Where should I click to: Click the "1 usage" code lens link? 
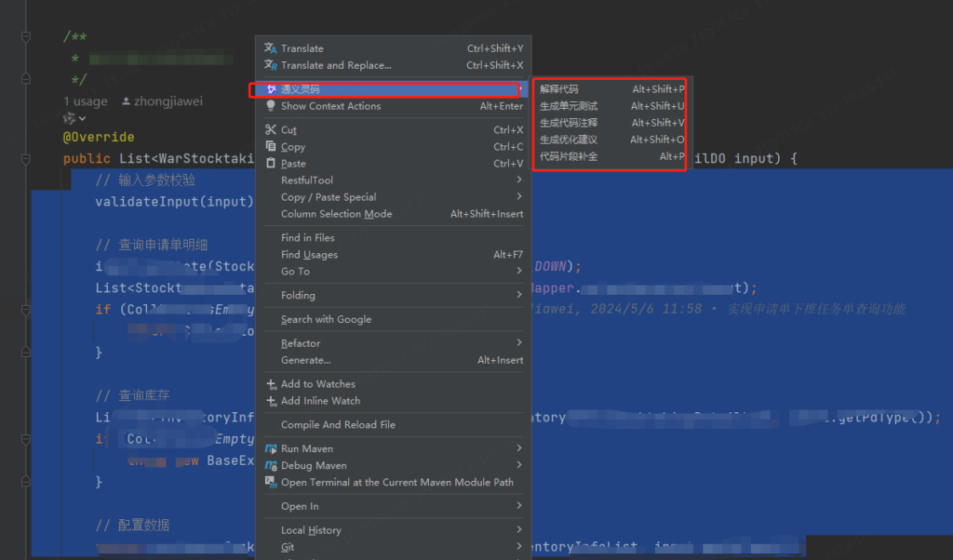[86, 101]
